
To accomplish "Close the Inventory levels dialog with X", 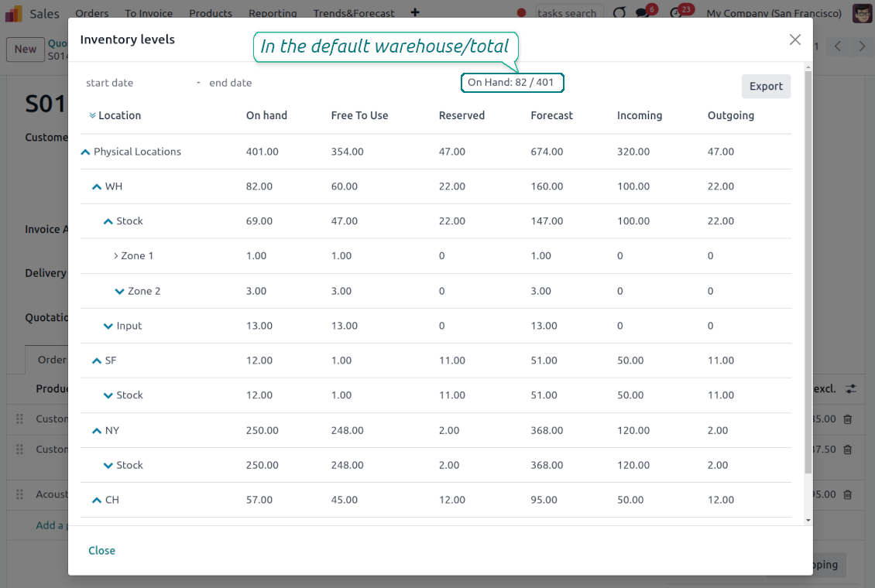I will click(795, 39).
